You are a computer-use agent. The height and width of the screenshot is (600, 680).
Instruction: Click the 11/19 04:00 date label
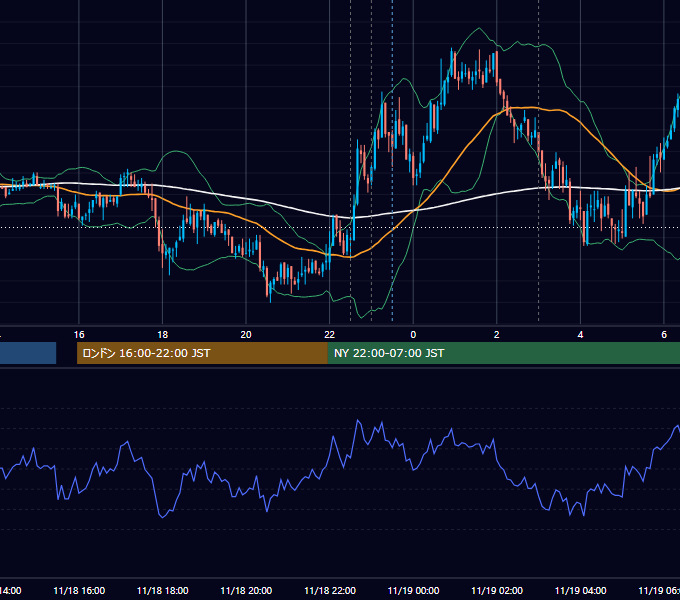click(x=581, y=590)
